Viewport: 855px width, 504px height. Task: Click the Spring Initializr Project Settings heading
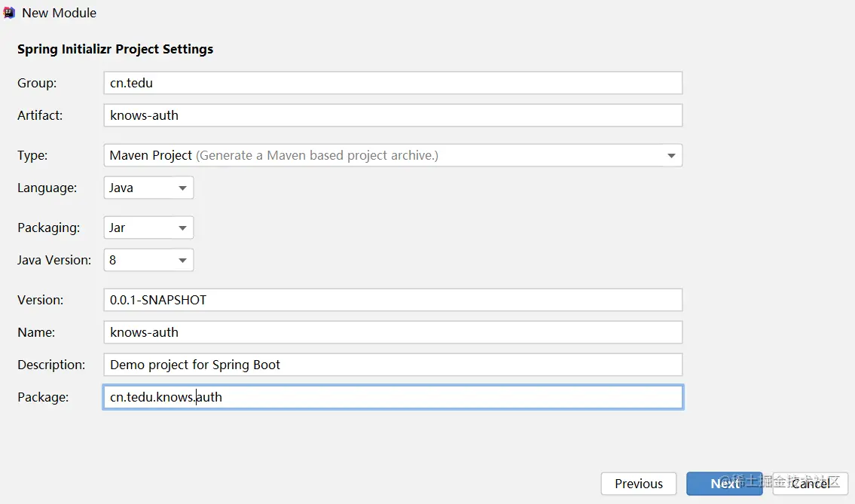[x=115, y=49]
